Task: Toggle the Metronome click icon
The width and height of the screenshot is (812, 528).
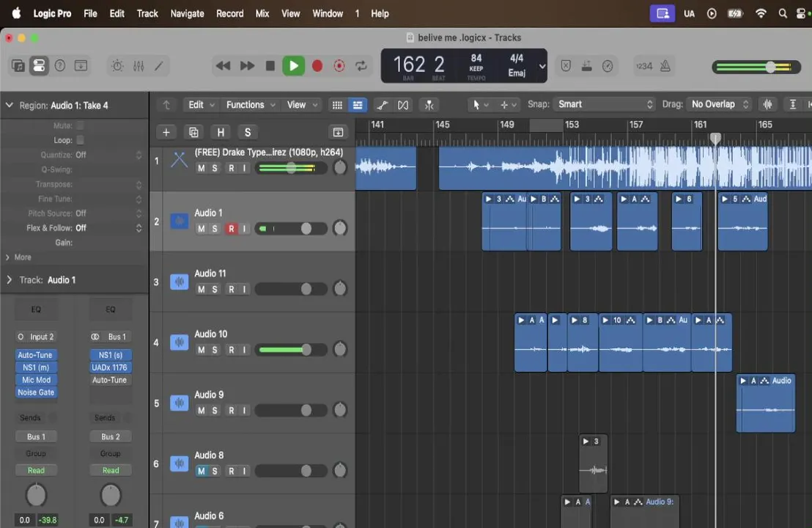Action: [665, 66]
